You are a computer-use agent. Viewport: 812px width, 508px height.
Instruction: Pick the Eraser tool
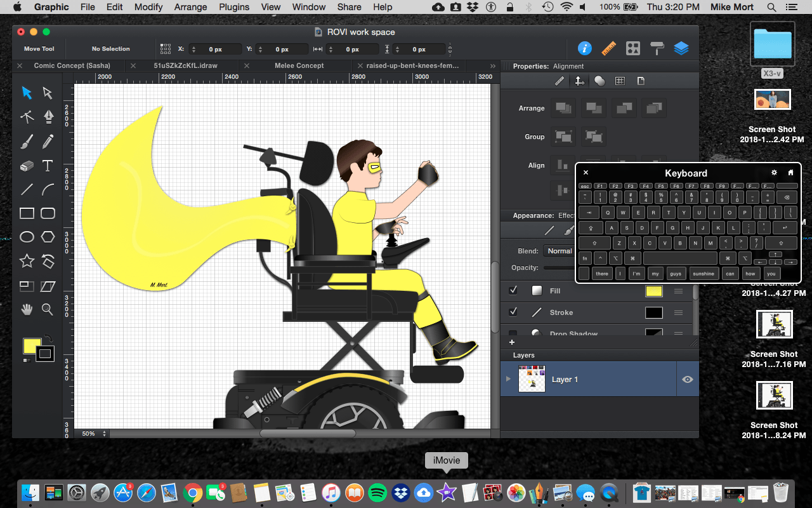point(27,166)
